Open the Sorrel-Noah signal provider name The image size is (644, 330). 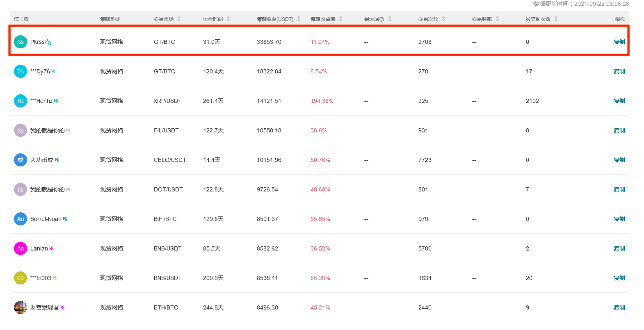[x=46, y=219]
